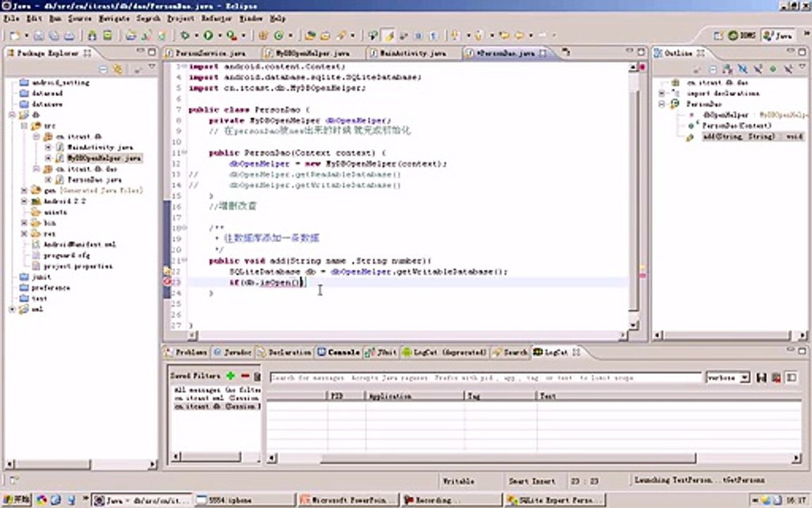
Task: Expand import declarations in Outline
Action: 661,93
